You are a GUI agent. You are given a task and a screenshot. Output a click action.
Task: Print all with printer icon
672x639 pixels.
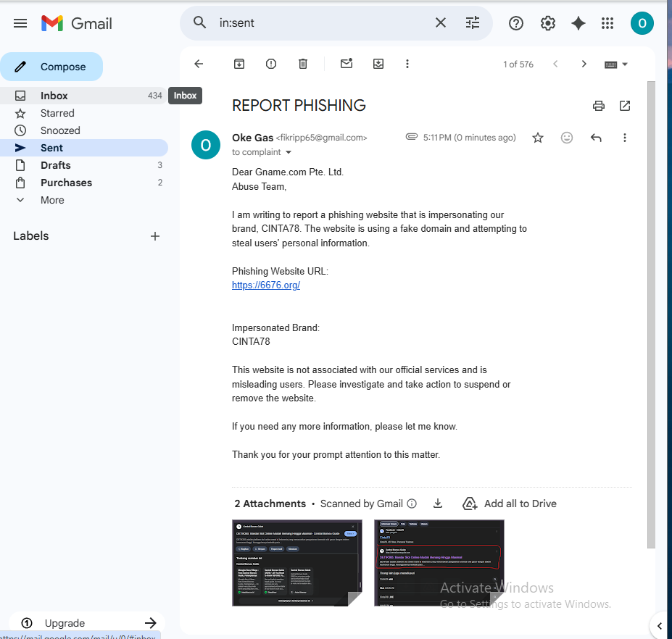(x=598, y=105)
